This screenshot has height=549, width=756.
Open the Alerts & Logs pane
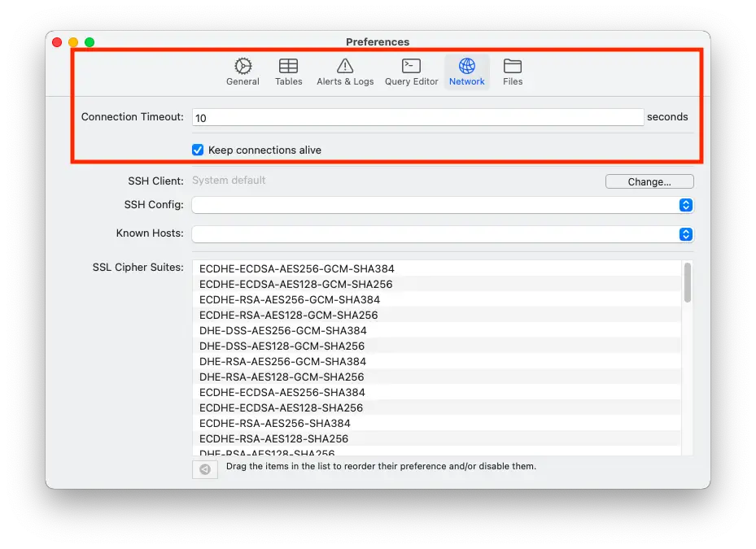point(344,72)
